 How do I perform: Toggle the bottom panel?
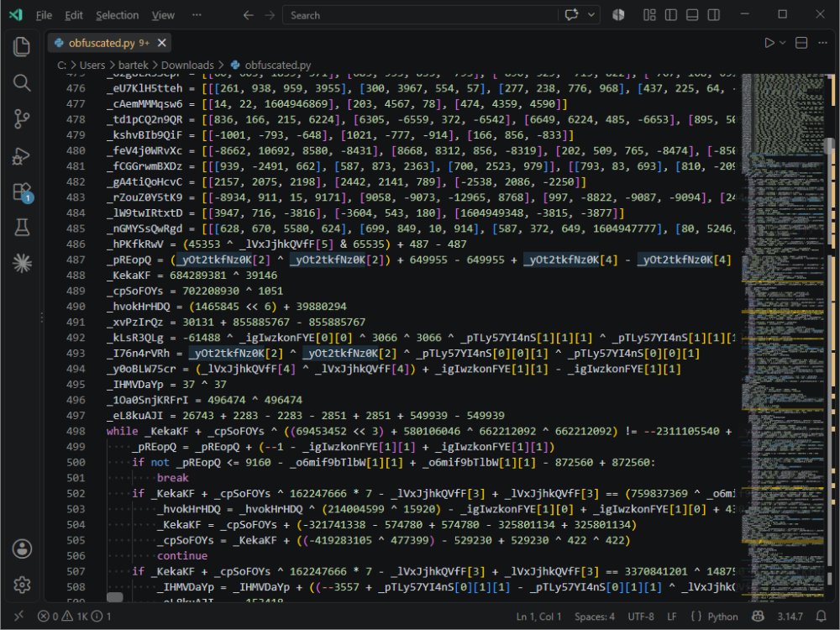tap(692, 15)
